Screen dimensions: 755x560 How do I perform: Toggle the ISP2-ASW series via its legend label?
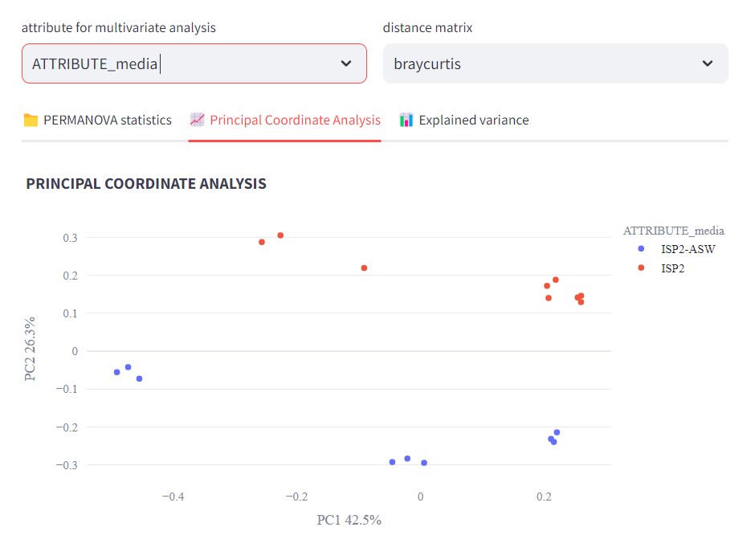pos(688,249)
